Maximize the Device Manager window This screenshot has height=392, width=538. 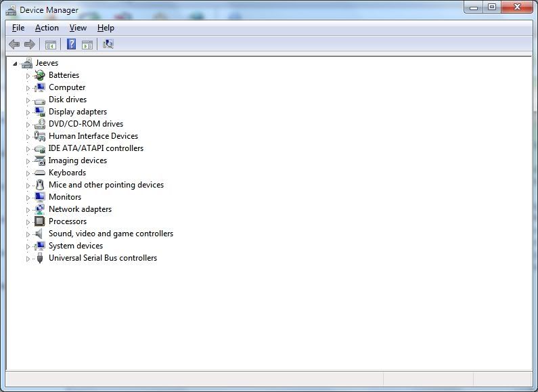tap(492, 7)
